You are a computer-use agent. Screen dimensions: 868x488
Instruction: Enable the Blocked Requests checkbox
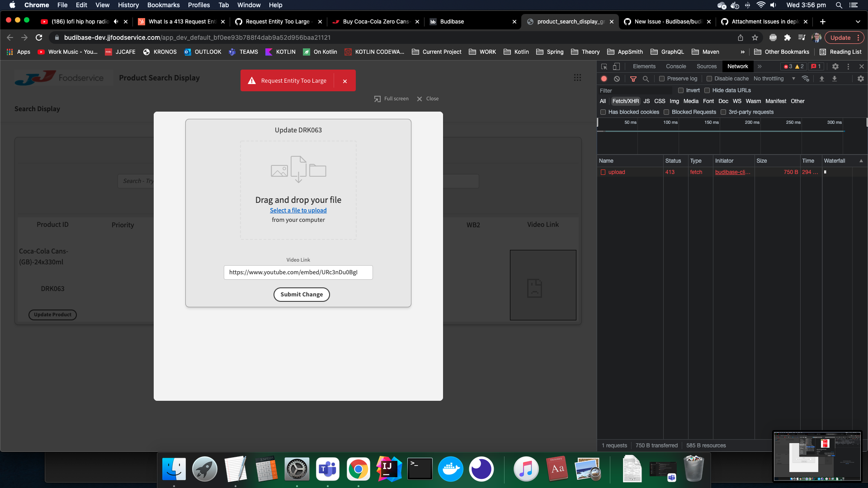pos(666,112)
